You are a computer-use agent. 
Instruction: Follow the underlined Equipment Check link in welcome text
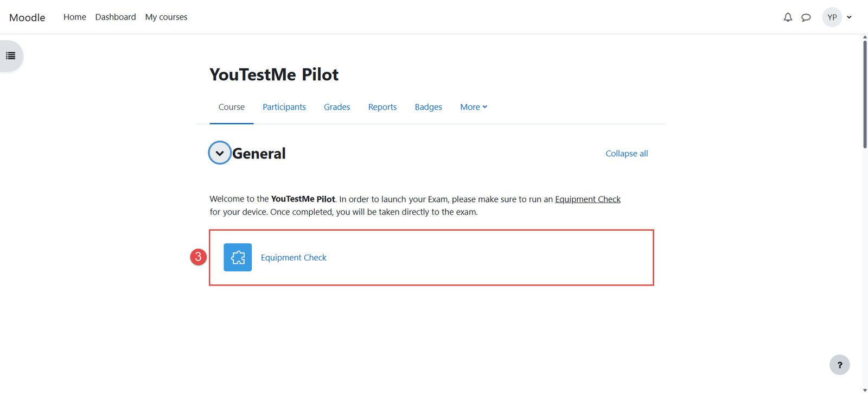click(588, 199)
